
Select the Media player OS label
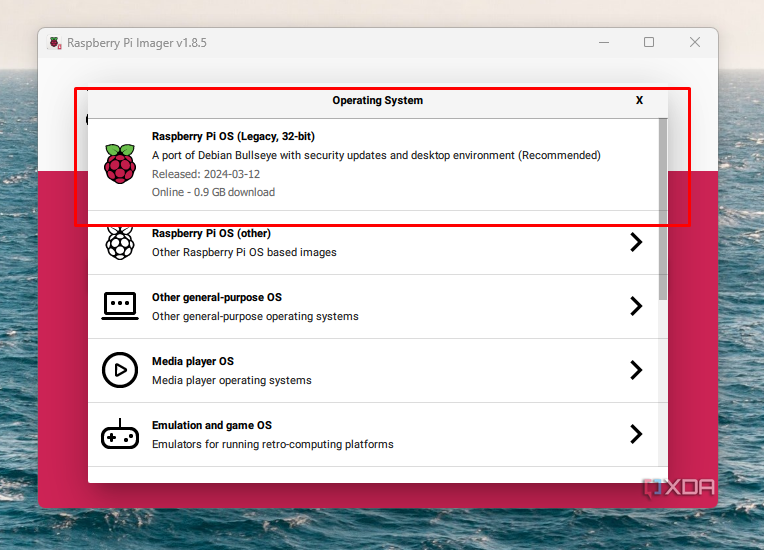tap(192, 361)
